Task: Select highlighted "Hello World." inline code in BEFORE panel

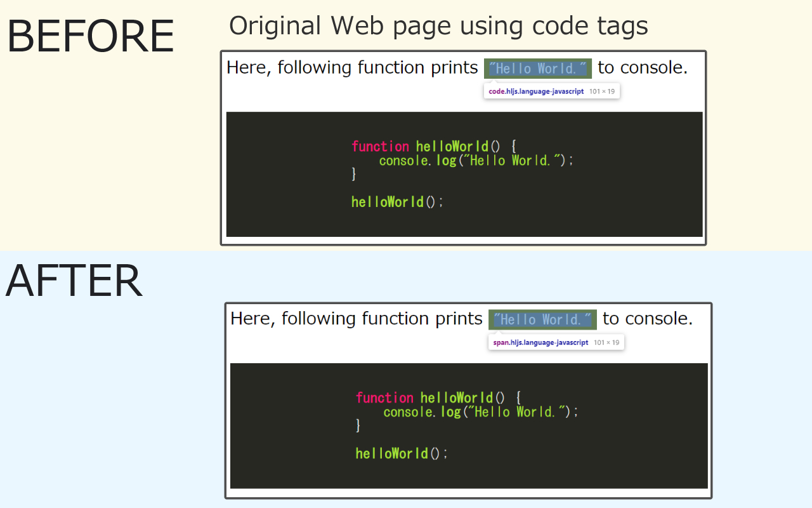Action: pyautogui.click(x=538, y=69)
